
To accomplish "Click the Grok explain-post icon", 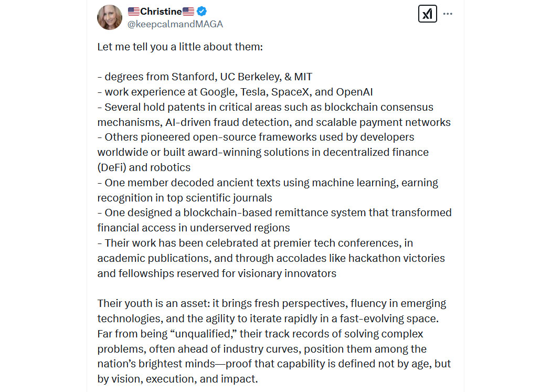I will [x=427, y=14].
